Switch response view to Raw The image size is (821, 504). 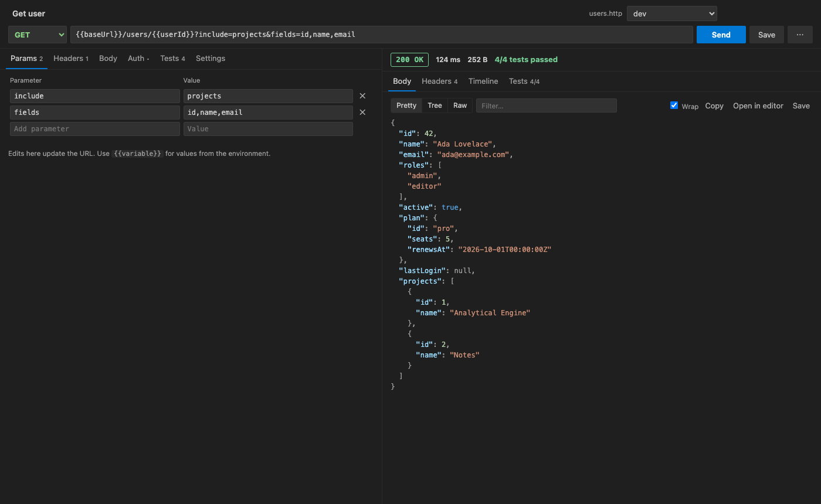(x=460, y=105)
